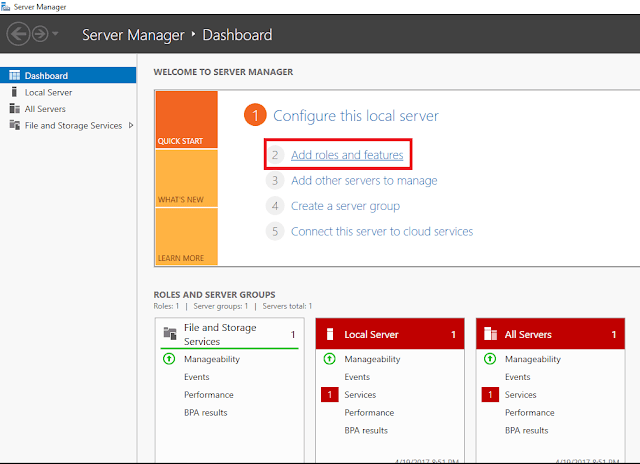Click green status icon in File and Storage tile

(x=169, y=359)
